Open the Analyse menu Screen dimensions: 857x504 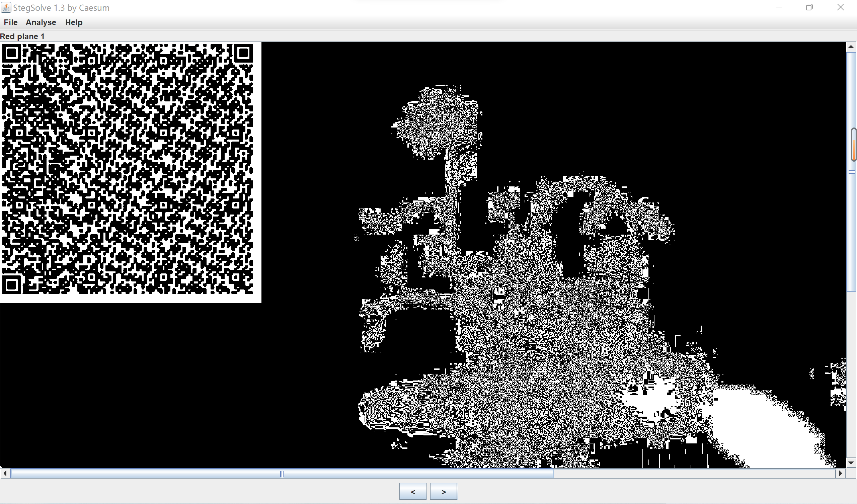pos(41,22)
